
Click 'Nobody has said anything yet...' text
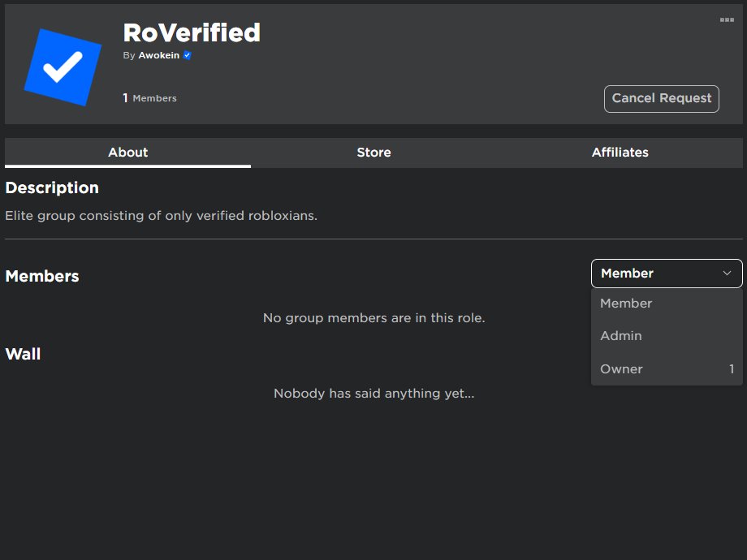point(374,394)
